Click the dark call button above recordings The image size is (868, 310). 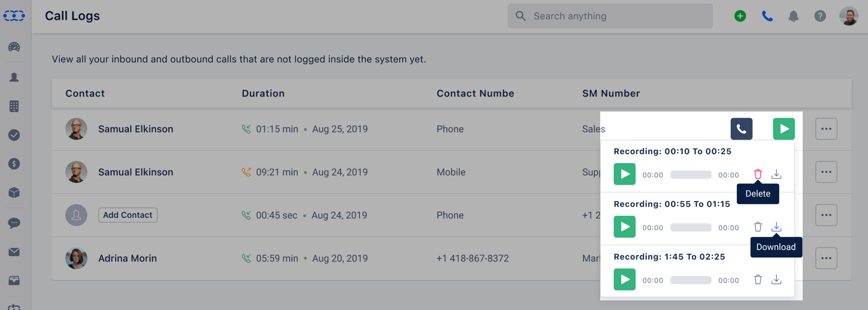pyautogui.click(x=741, y=129)
